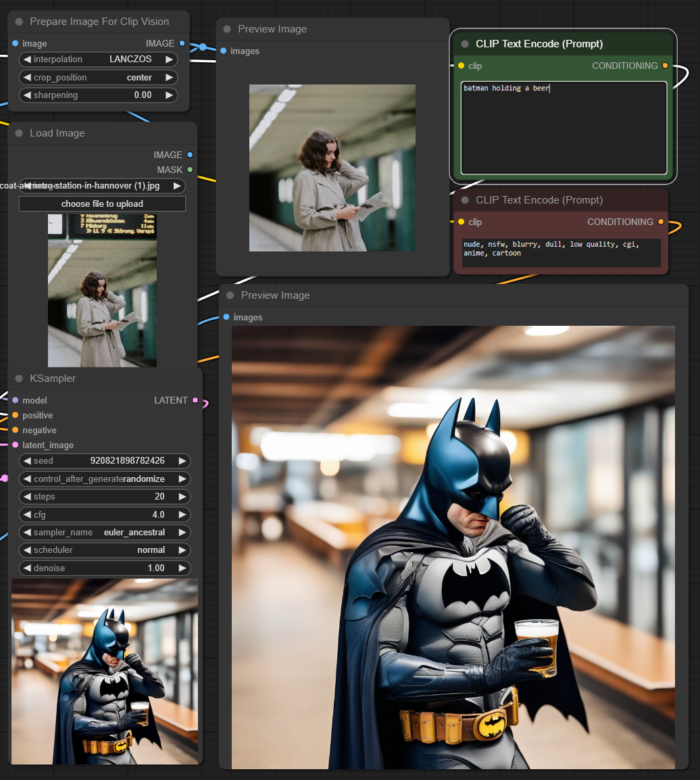Collapse the Prepare Image For Clip Vision node dot
The height and width of the screenshot is (780, 700).
click(x=19, y=22)
